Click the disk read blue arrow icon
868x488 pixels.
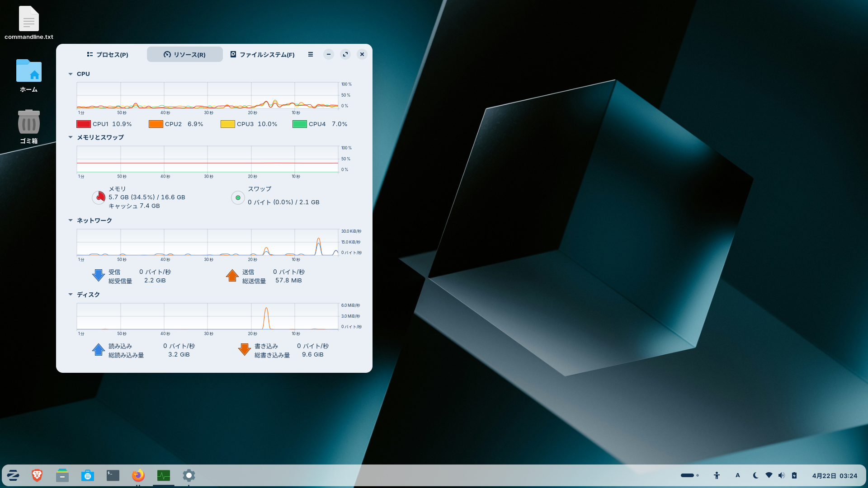pos(98,350)
